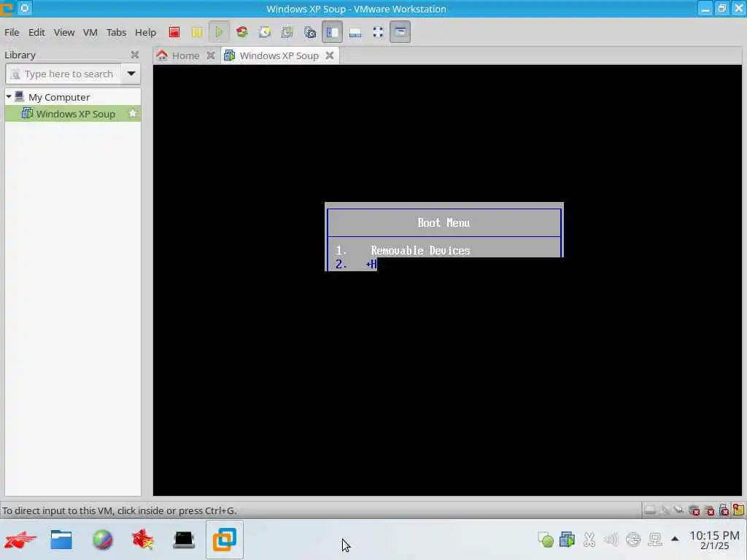Expand hidden tray icons arrow

click(675, 539)
